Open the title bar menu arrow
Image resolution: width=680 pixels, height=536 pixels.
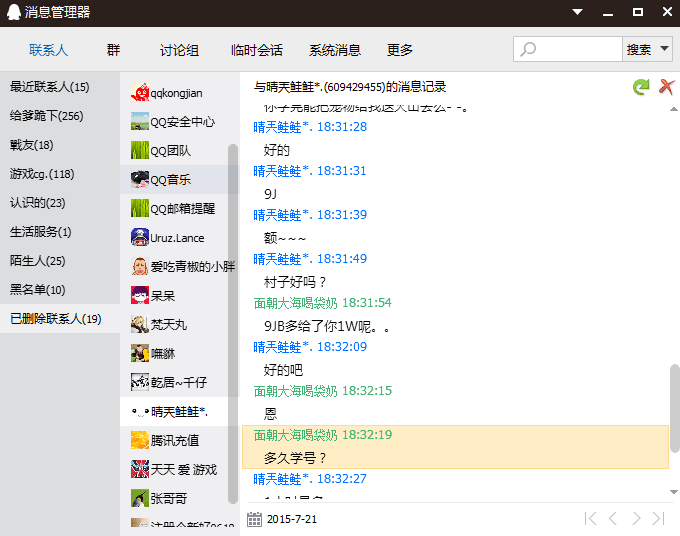coord(577,12)
